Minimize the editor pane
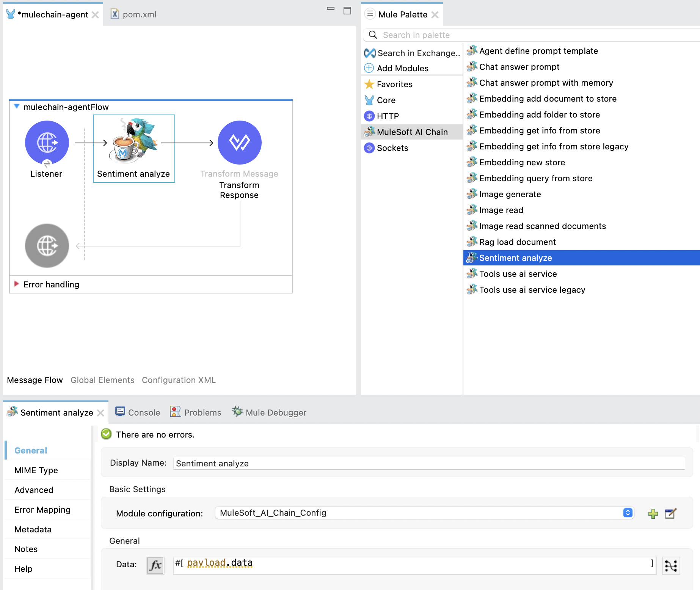This screenshot has width=700, height=590. pos(331,9)
